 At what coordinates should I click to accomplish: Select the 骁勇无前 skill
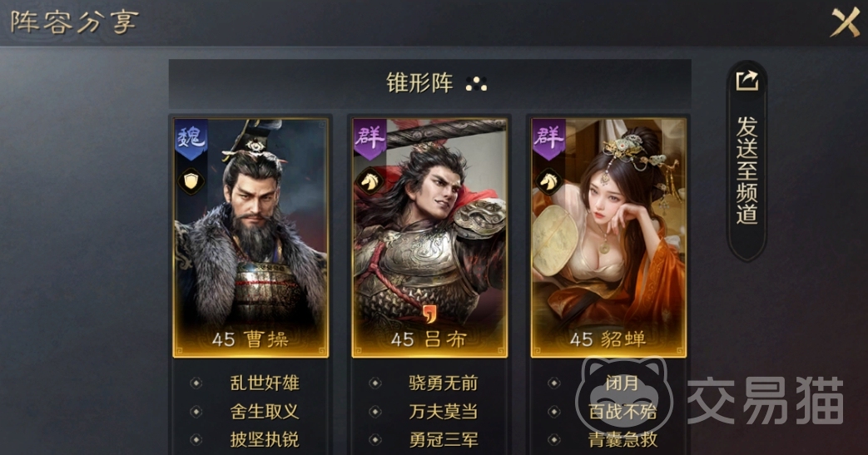[x=444, y=383]
